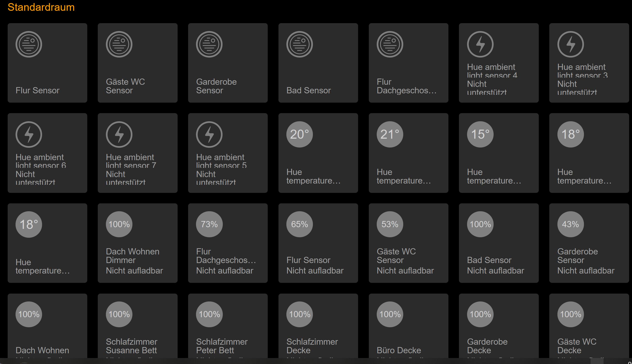This screenshot has height=364, width=632.
Task: Click lightning icon of ambient light sensor 7
Action: coord(119,134)
